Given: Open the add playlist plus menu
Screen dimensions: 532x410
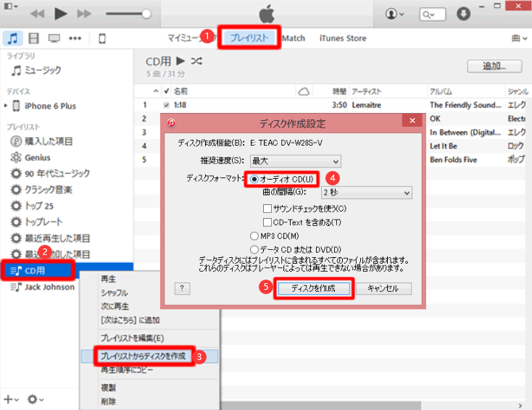Looking at the screenshot, I should pos(11,399).
